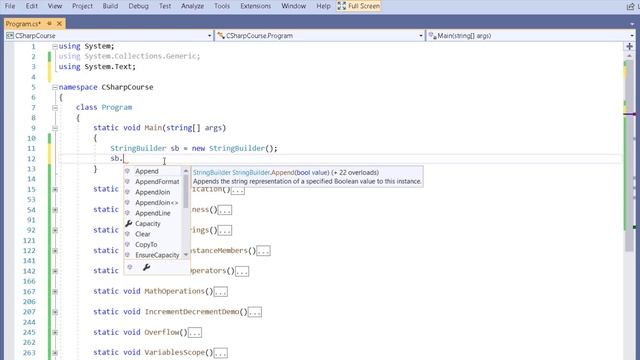The width and height of the screenshot is (640, 360).
Task: Select AppendFormat in the IntelliSense list
Action: point(153,182)
